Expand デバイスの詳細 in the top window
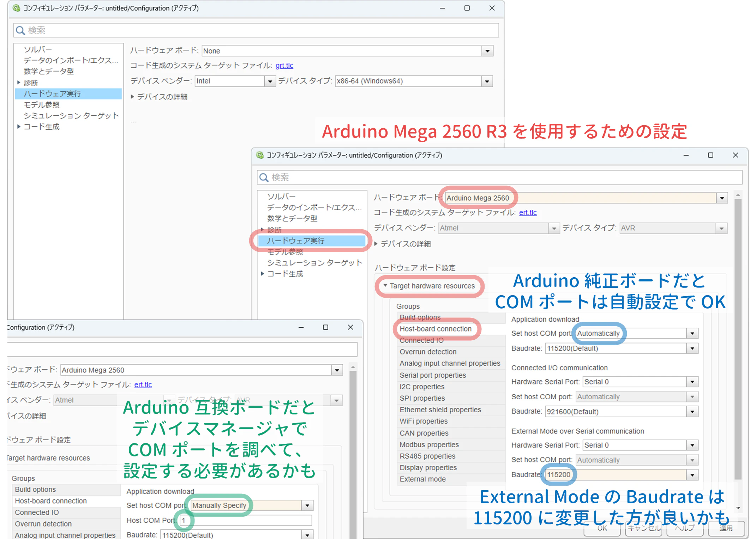Viewport: 756px width, 540px height. 132,97
